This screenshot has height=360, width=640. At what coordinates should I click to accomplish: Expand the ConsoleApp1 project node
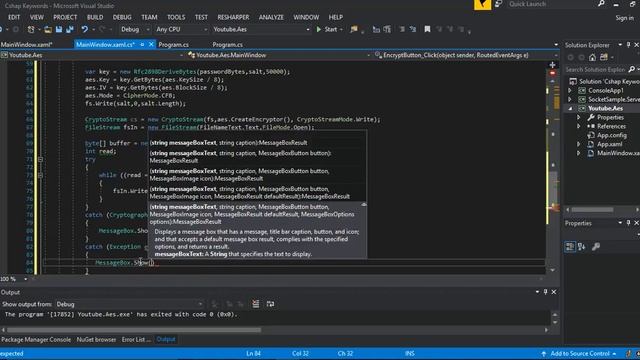570,91
